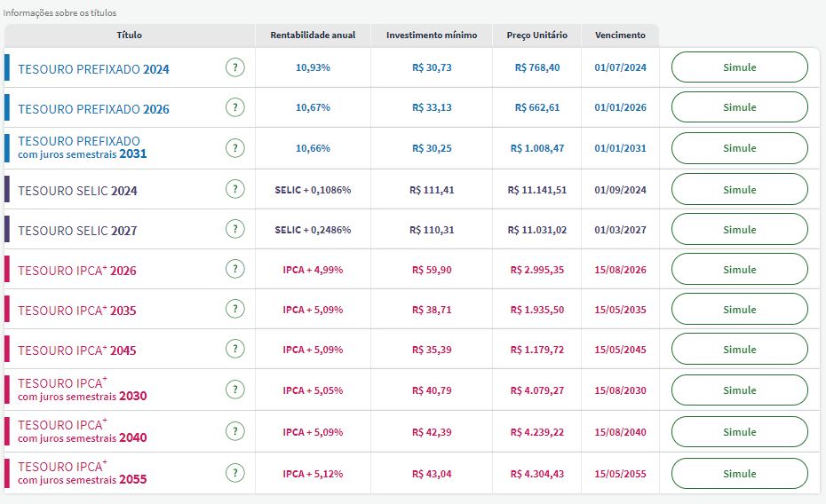Open the TESOURO PREFIXADO 2026 title
Image resolution: width=826 pixels, height=504 pixels.
(x=94, y=109)
